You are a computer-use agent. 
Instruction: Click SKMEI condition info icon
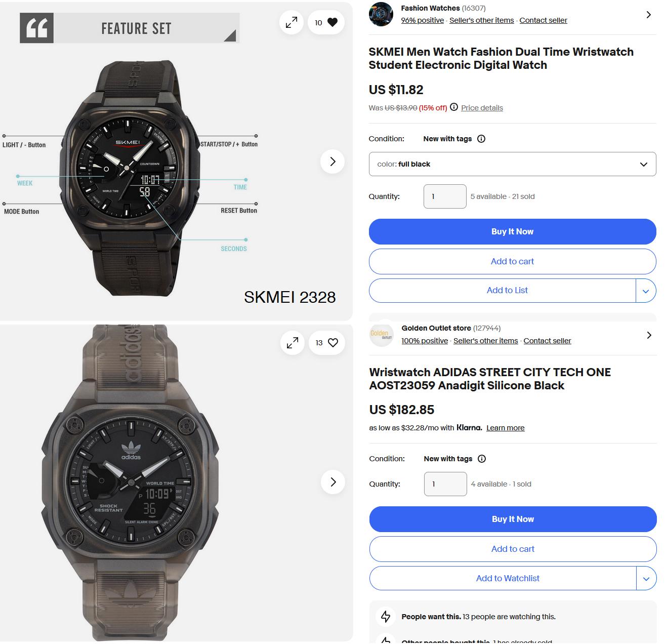pos(481,139)
